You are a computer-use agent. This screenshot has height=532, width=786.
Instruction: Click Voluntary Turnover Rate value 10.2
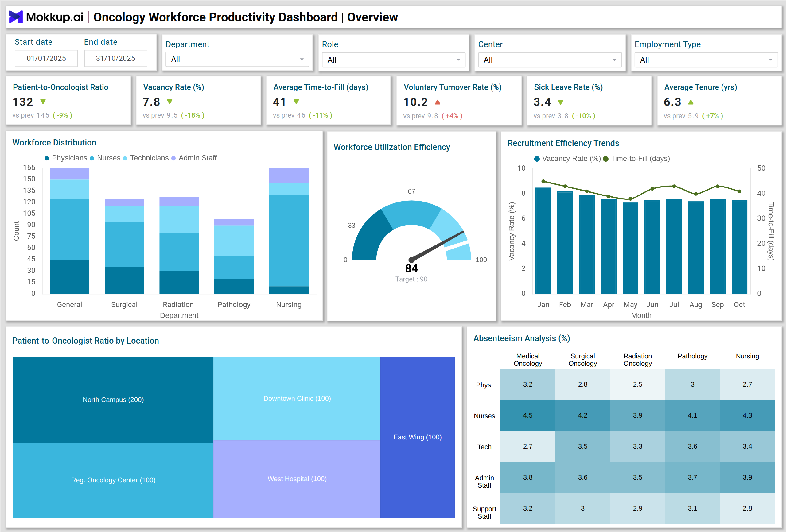415,102
